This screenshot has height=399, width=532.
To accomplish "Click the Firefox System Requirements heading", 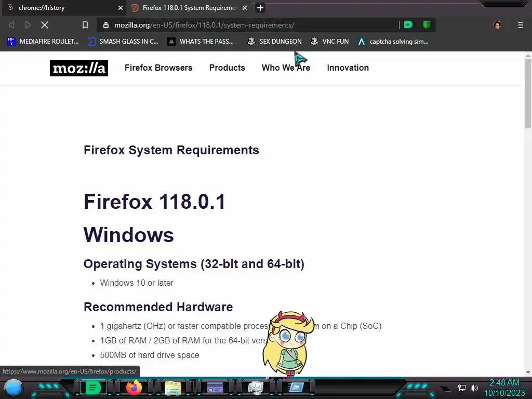I will 171,150.
